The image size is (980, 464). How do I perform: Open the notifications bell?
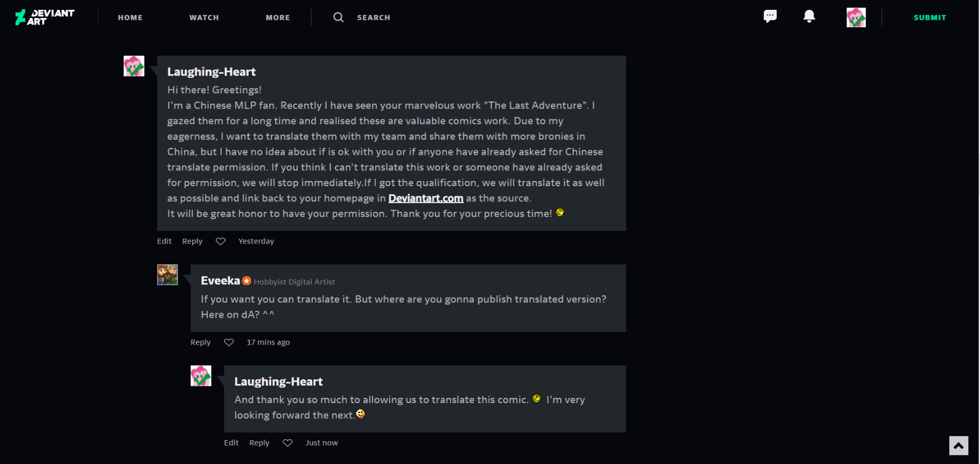coord(809,16)
